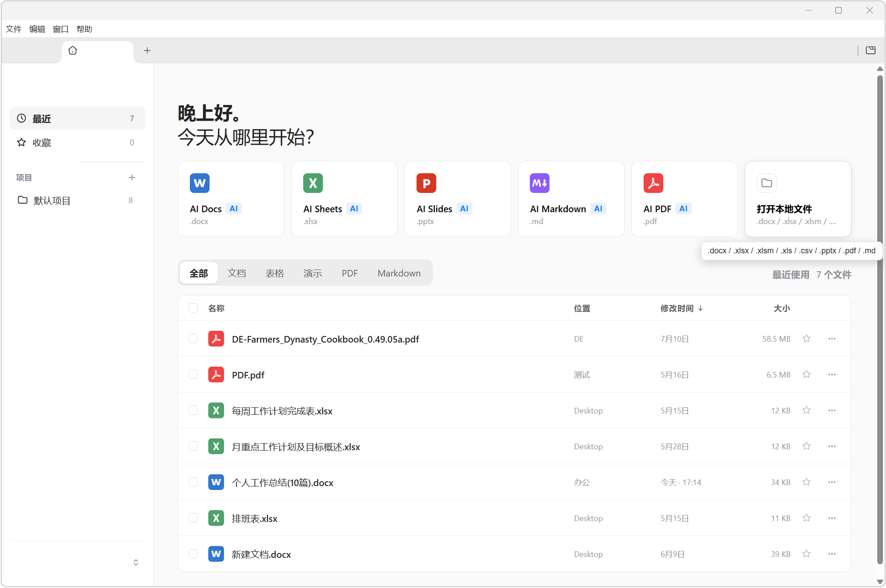Star 个人工作总结(10篇).docx as favorite
The image size is (886, 588).
coord(806,482)
